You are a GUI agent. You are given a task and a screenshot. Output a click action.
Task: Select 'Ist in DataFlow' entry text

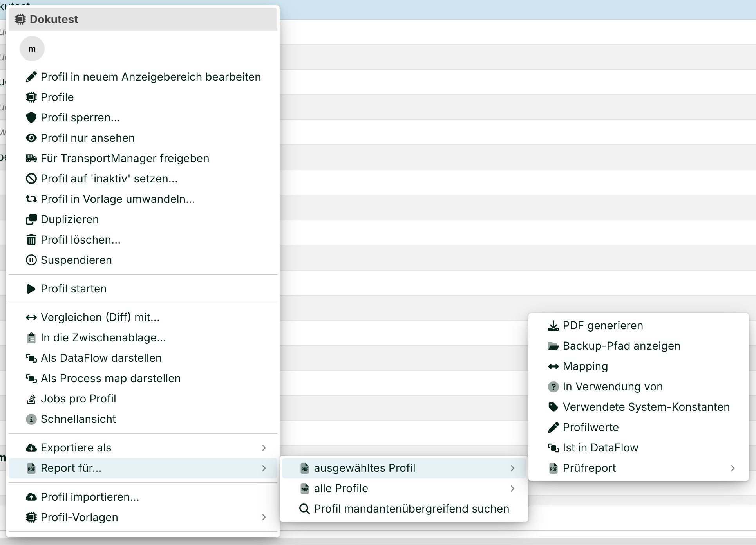600,448
